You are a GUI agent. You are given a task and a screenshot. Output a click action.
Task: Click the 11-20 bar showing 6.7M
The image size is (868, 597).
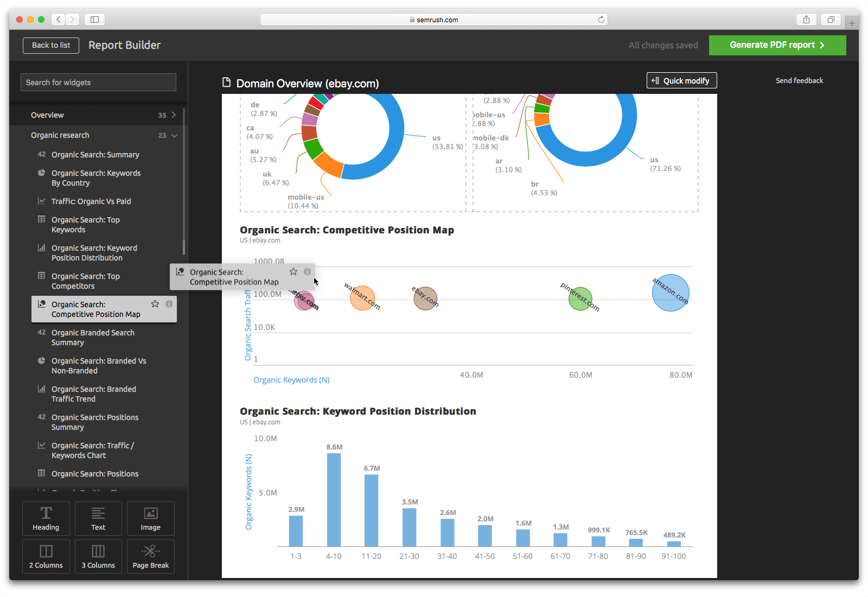coord(372,511)
